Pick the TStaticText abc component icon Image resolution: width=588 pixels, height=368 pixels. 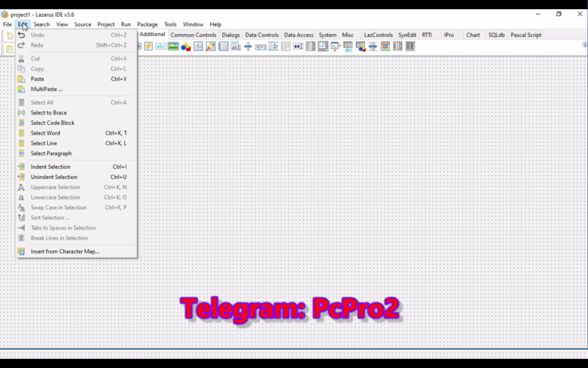pos(161,47)
